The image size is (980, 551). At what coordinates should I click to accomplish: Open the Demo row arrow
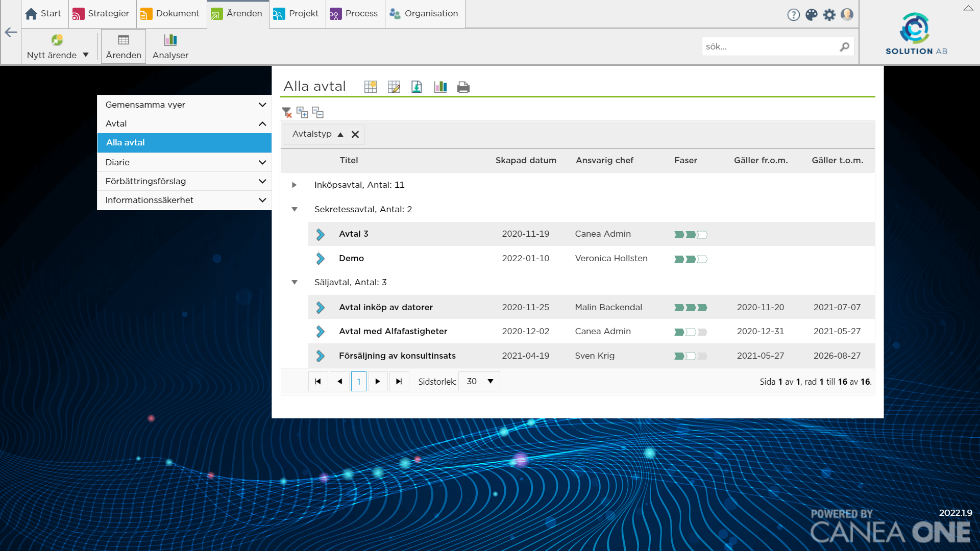point(320,259)
